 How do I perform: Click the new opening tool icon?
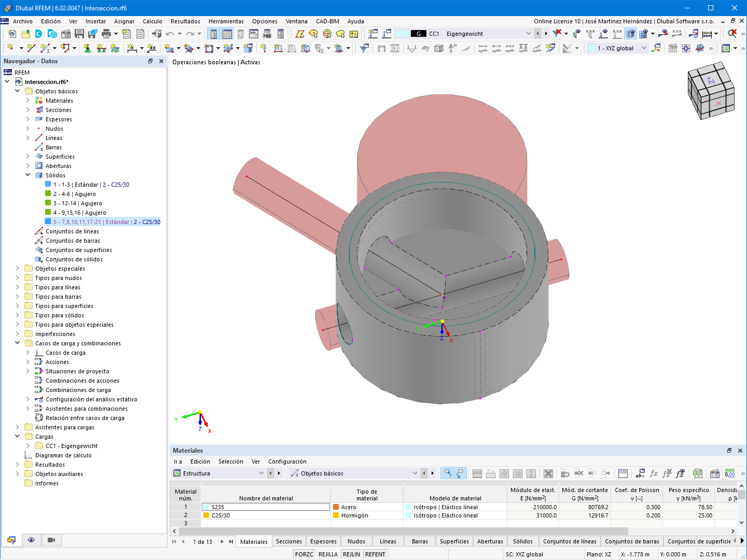point(209,48)
